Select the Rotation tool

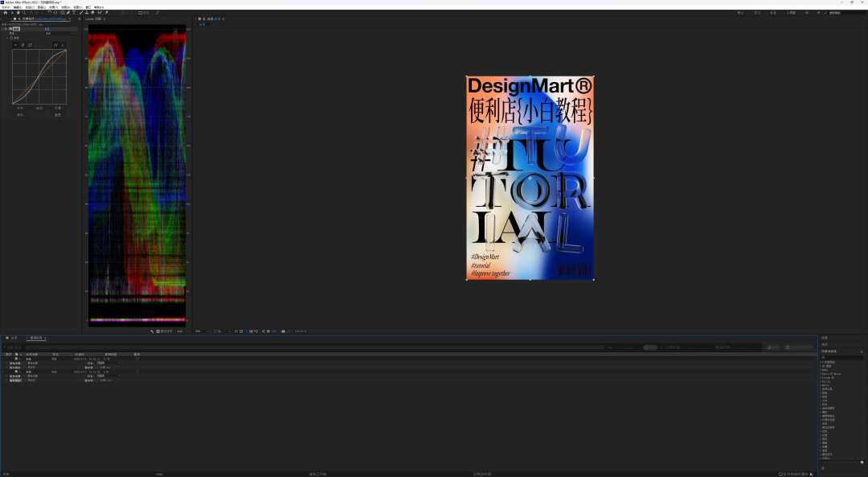[x=49, y=13]
